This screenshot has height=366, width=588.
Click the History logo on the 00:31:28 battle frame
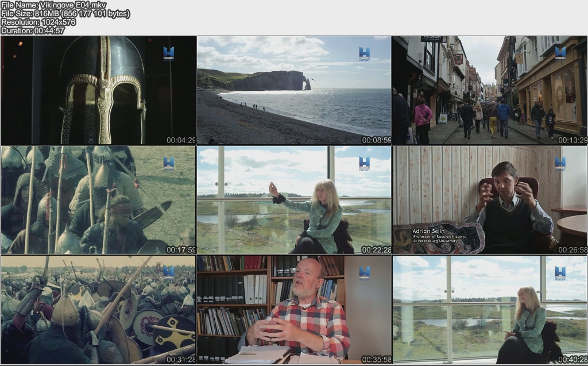(x=168, y=273)
